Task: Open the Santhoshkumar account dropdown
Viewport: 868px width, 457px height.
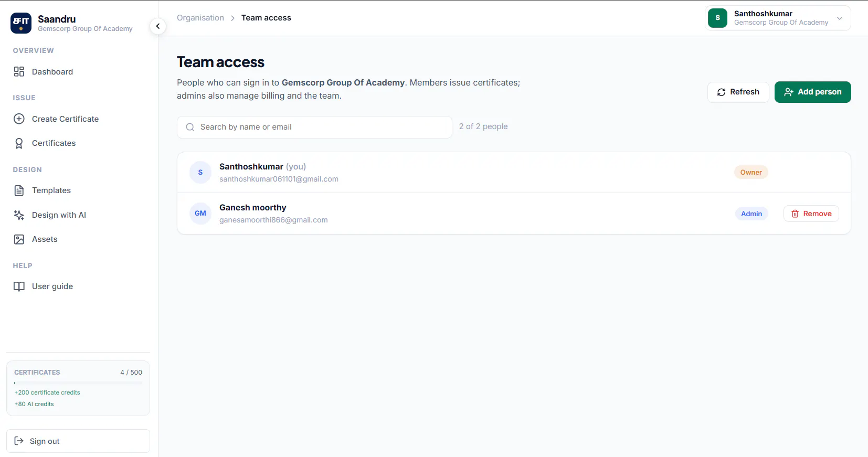Action: [778, 18]
